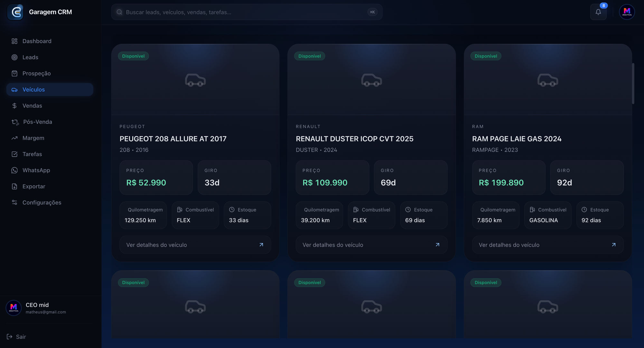Click the search magnifier icon

click(119, 12)
